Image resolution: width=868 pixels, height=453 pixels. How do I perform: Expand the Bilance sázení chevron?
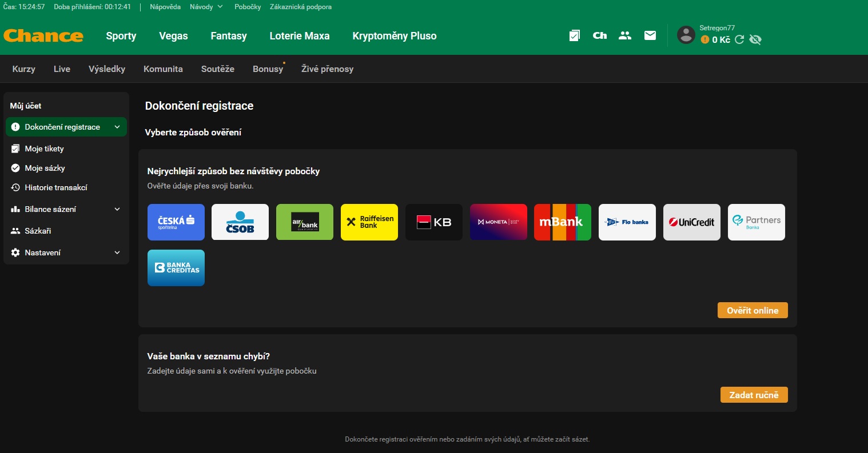(117, 209)
